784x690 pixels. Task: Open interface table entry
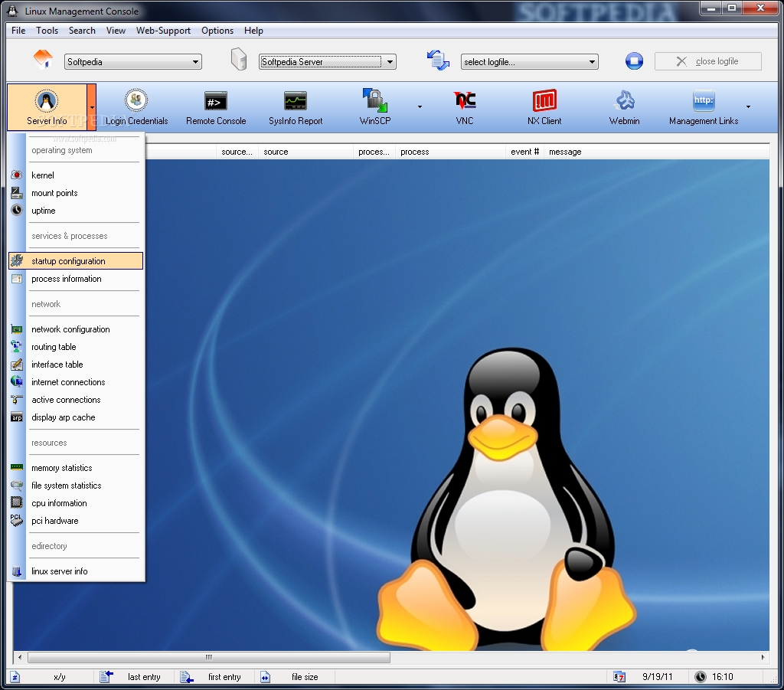pos(76,365)
